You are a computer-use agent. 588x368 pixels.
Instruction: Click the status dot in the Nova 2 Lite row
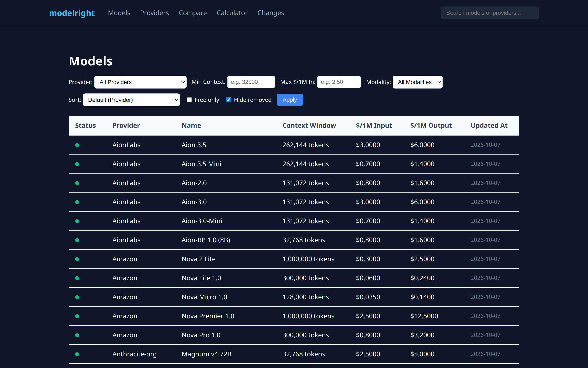pos(77,259)
